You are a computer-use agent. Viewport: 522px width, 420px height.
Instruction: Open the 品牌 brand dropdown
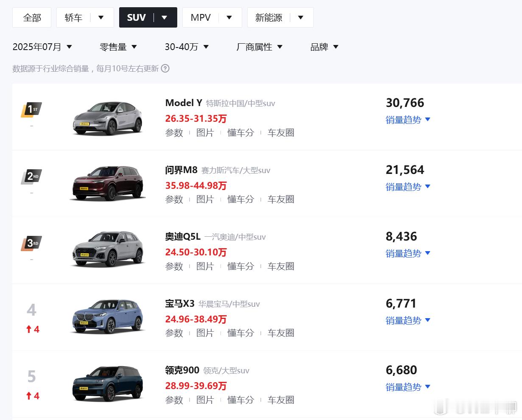pos(324,47)
